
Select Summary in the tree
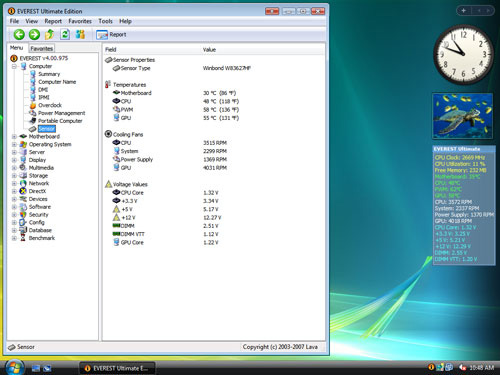point(49,74)
